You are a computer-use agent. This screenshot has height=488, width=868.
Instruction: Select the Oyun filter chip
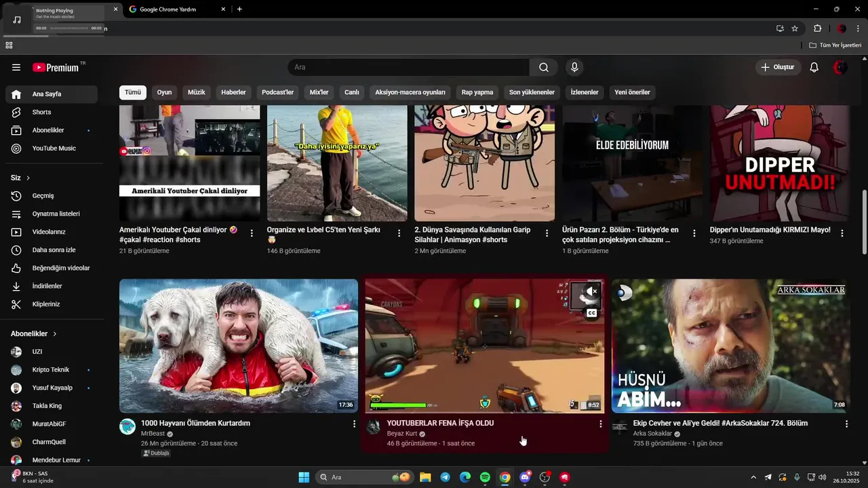tap(164, 92)
